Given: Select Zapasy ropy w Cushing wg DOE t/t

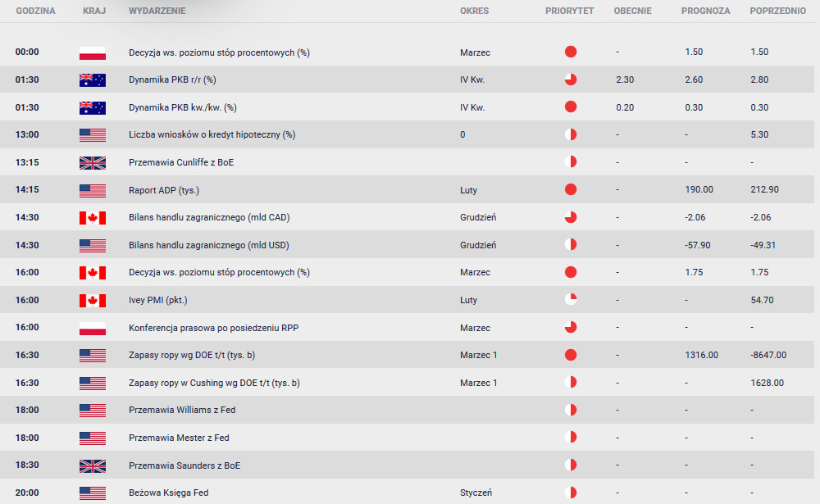Looking at the screenshot, I should click(214, 383).
